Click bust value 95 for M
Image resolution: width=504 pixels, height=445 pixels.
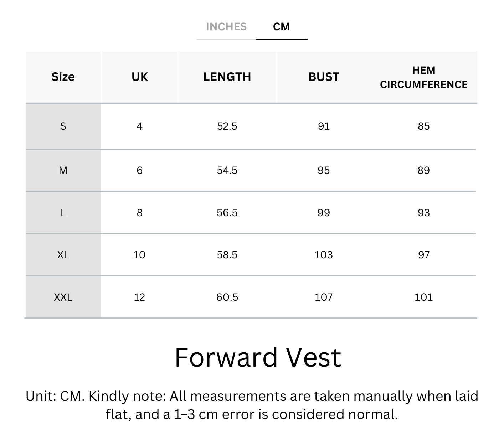pyautogui.click(x=324, y=170)
